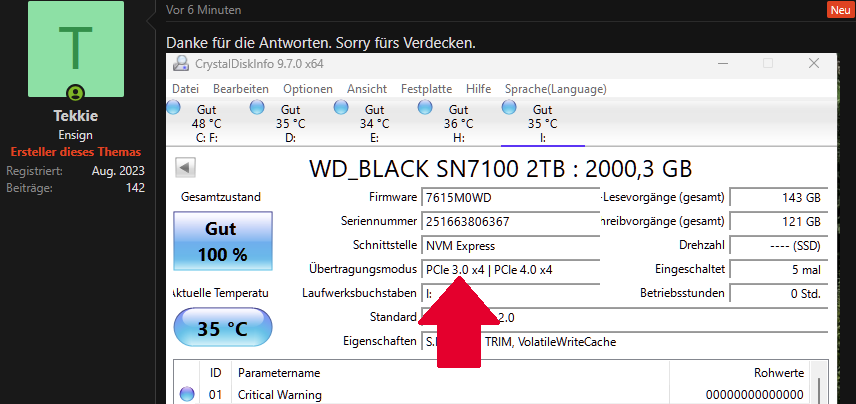This screenshot has width=856, height=404.
Task: Click the status orb of drive H:
Action: pos(425,107)
